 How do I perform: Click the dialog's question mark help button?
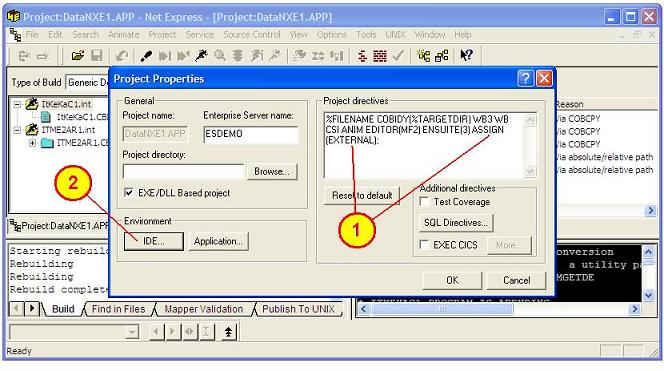[x=525, y=78]
